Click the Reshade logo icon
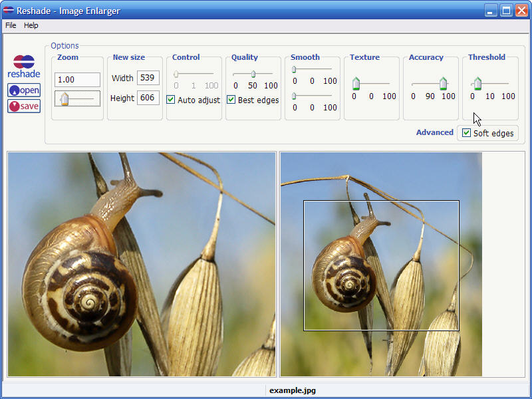The height and width of the screenshot is (399, 532). pyautogui.click(x=24, y=62)
